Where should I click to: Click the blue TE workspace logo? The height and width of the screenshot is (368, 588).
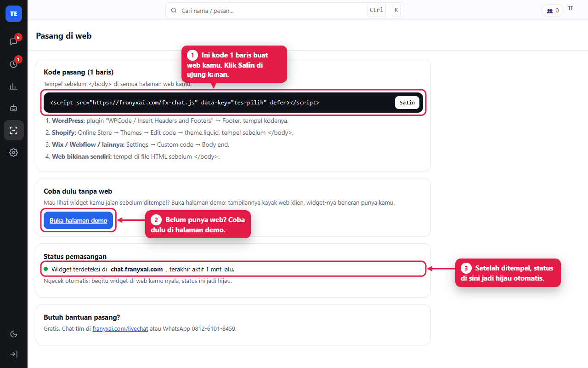point(14,14)
